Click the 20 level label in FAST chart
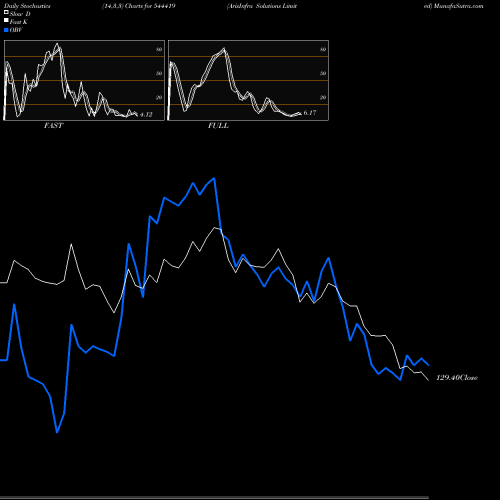 [159, 97]
